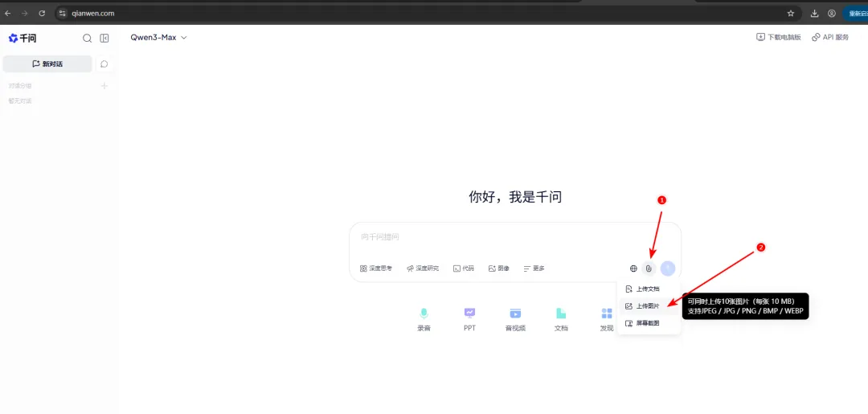The height and width of the screenshot is (414, 868).
Task: Enable 深度研究 deep research mode
Action: pyautogui.click(x=423, y=268)
